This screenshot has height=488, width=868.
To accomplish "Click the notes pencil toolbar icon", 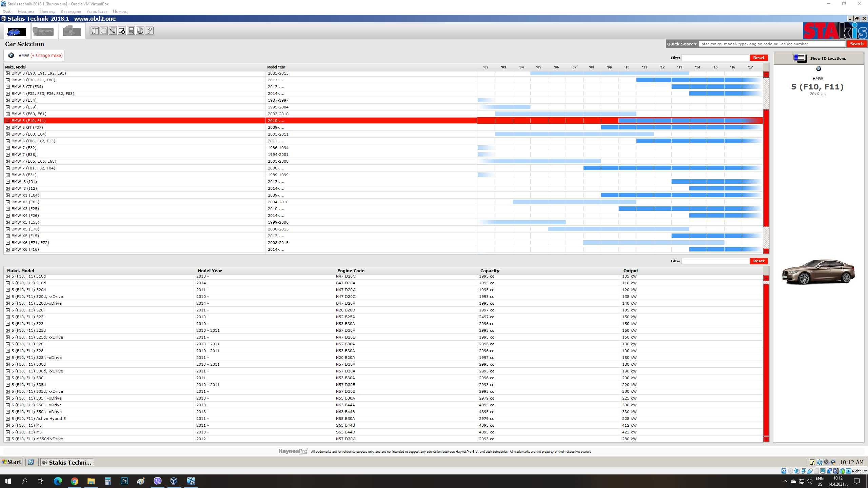I will tap(113, 31).
